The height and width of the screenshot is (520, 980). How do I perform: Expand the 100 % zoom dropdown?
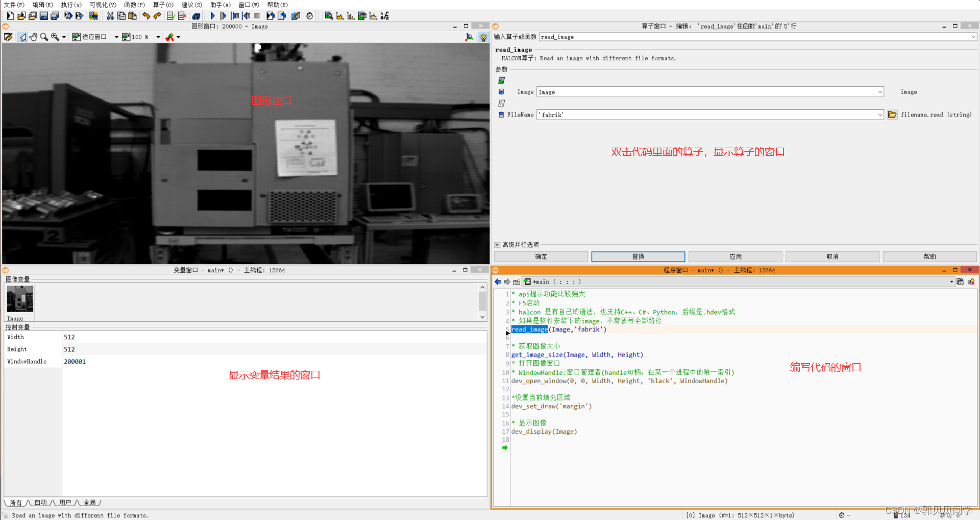(158, 37)
